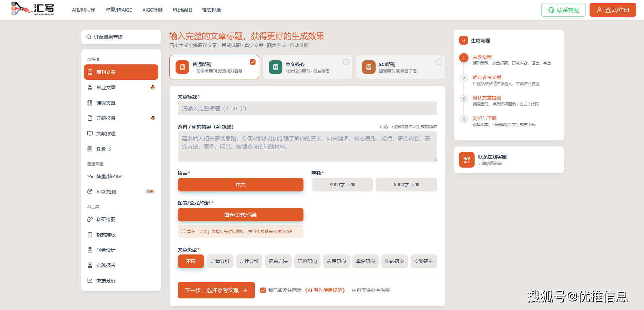Select the 案例研究 article type
Screen dimensions: 644x310
(365, 261)
